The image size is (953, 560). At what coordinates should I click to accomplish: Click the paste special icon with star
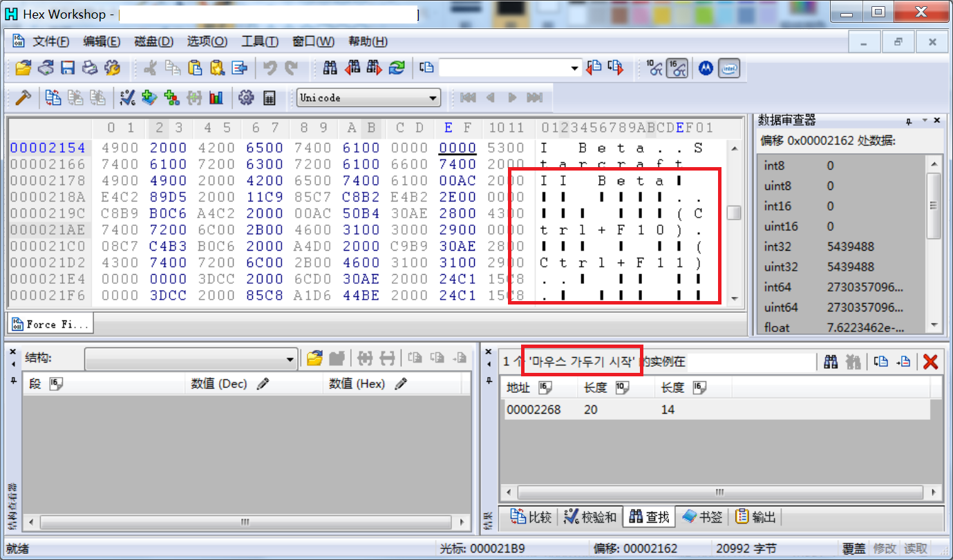[218, 68]
